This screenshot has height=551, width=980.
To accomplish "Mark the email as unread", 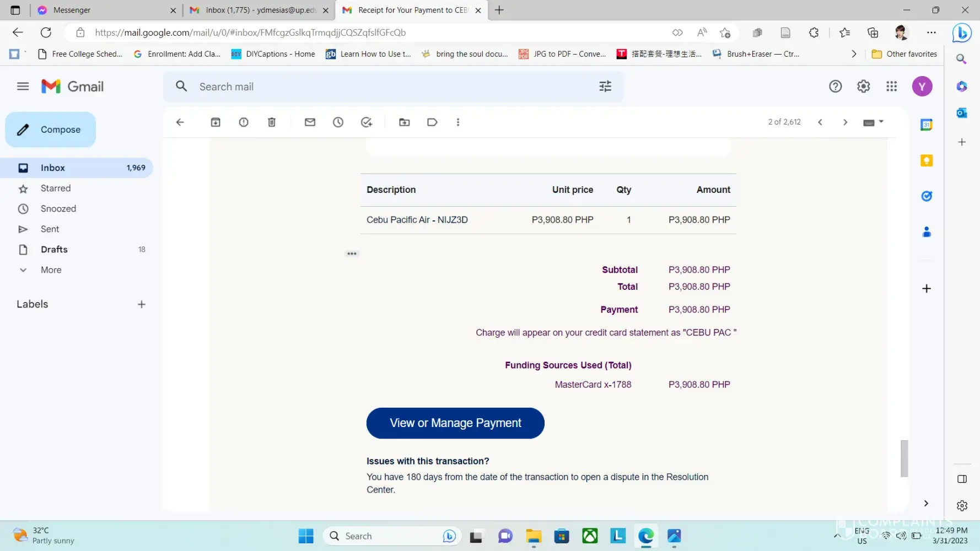I will (x=310, y=122).
